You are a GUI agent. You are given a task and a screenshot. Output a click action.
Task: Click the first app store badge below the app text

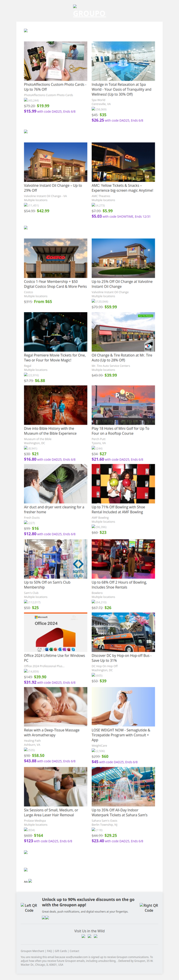tap(44, 918)
